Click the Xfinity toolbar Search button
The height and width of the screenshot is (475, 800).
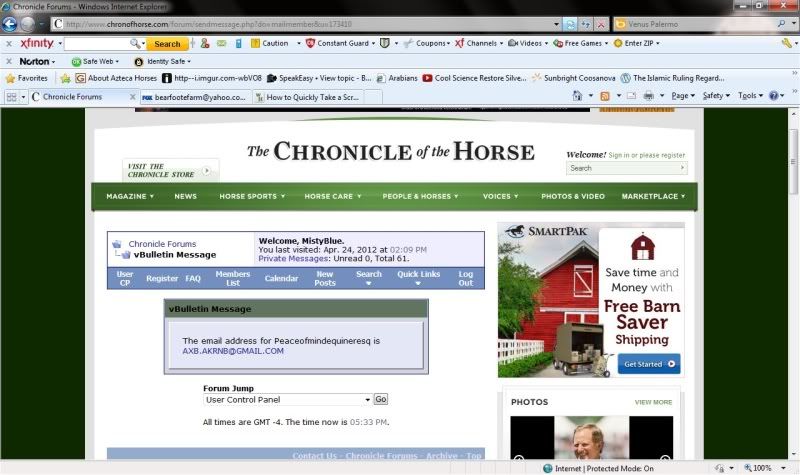click(166, 44)
